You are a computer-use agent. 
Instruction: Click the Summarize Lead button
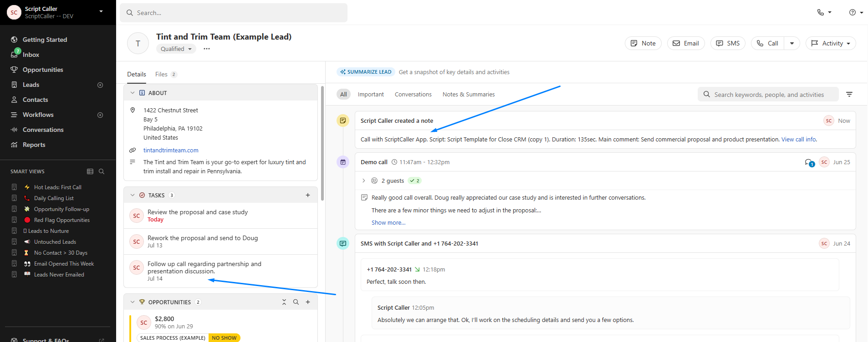tap(366, 72)
